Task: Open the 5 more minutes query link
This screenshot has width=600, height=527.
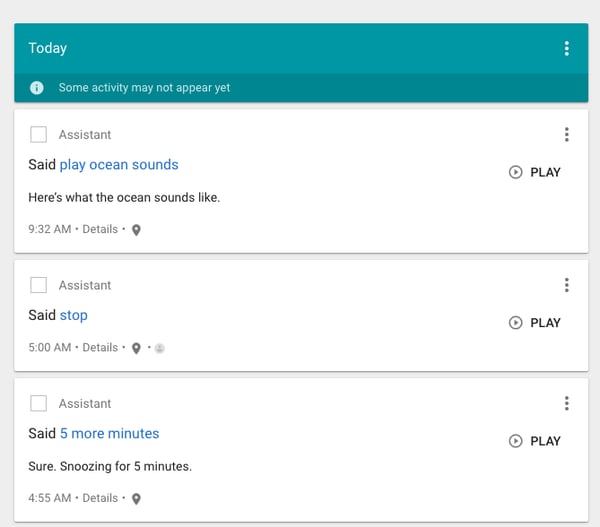Action: (109, 434)
